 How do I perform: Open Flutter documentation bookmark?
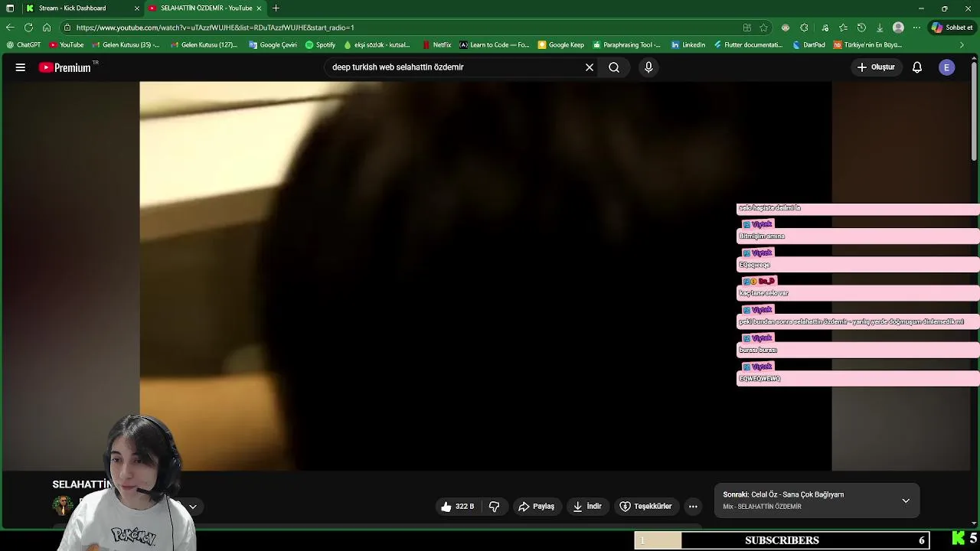[x=748, y=45]
